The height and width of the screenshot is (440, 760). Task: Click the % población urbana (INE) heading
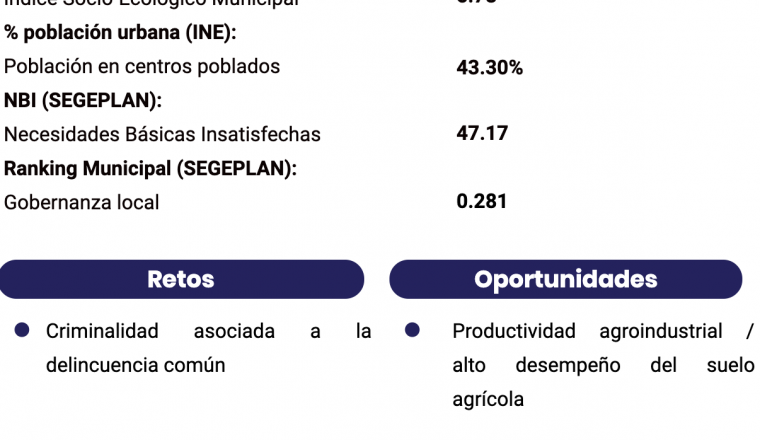coord(120,32)
